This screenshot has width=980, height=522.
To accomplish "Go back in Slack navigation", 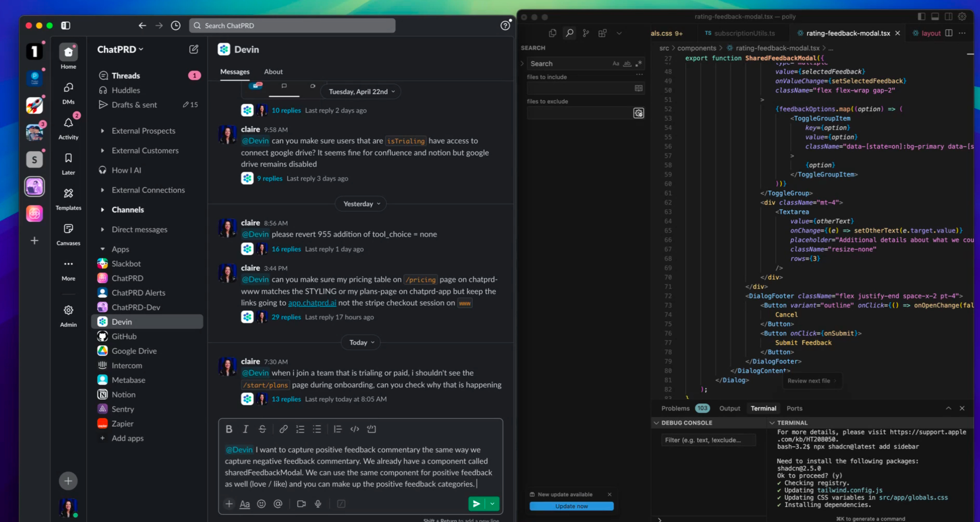I will coord(142,26).
